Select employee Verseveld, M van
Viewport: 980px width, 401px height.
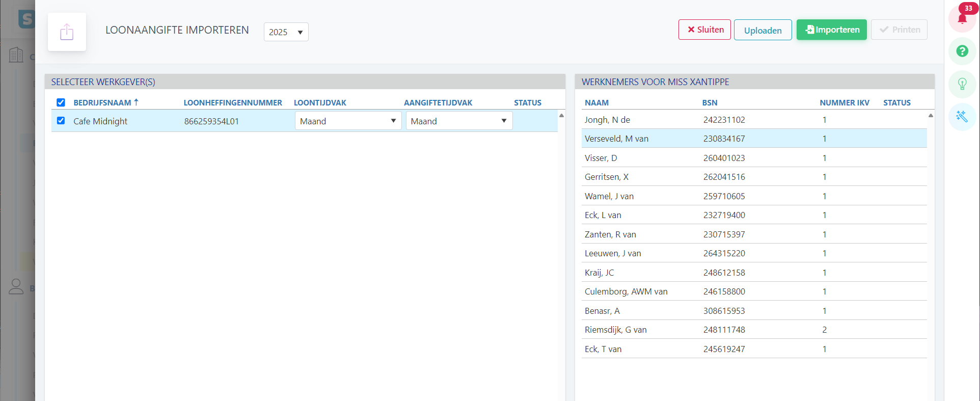(x=616, y=139)
